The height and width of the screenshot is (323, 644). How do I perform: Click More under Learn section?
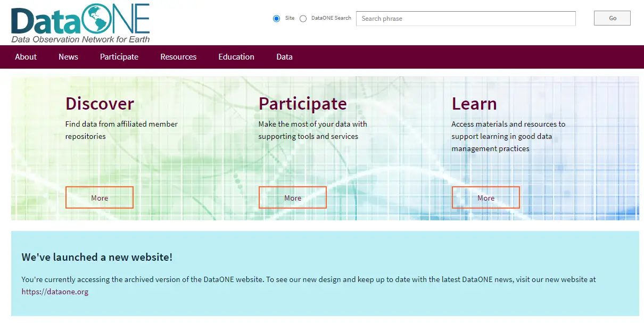tap(485, 197)
